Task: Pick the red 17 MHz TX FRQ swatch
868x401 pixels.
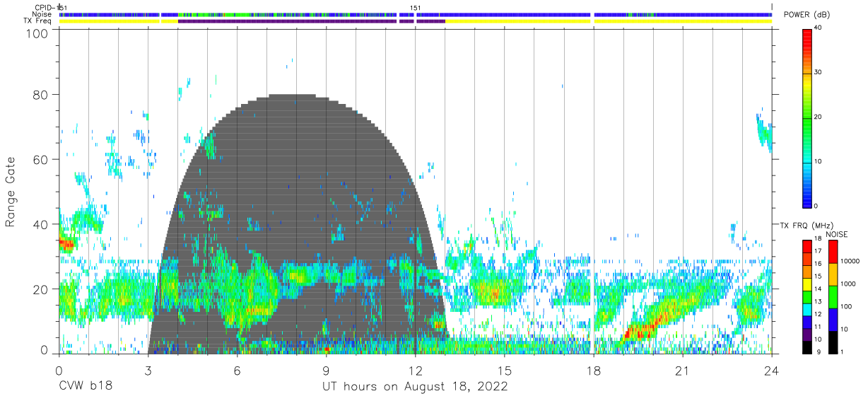Action: [x=807, y=247]
